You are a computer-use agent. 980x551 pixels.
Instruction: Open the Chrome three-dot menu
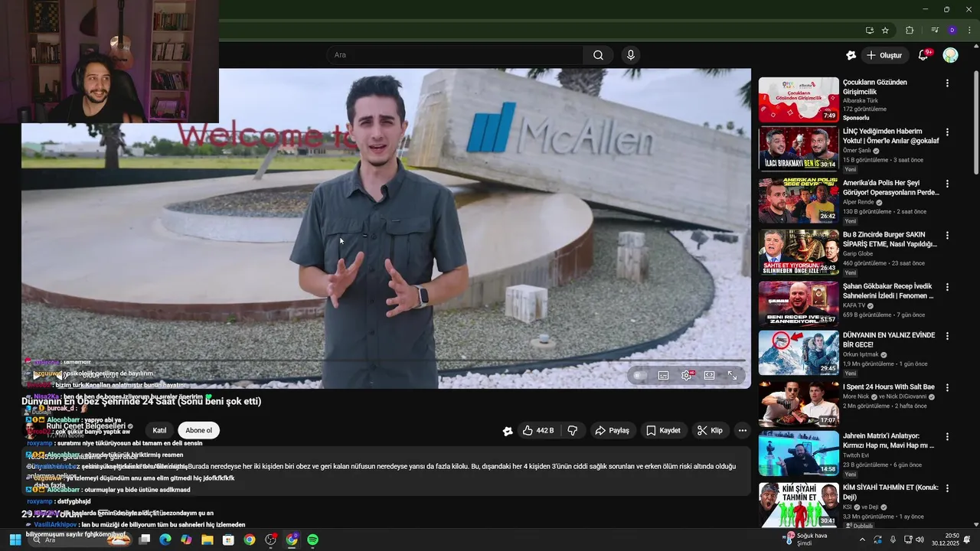pyautogui.click(x=968, y=31)
